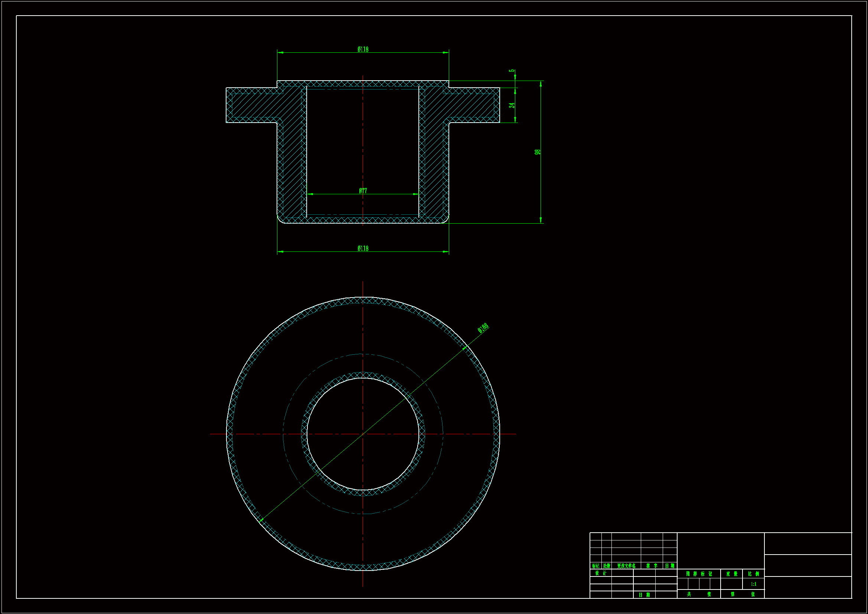Screen dimensions: 868x614
Task: Select the 更改文件名 header cell
Action: 626,566
